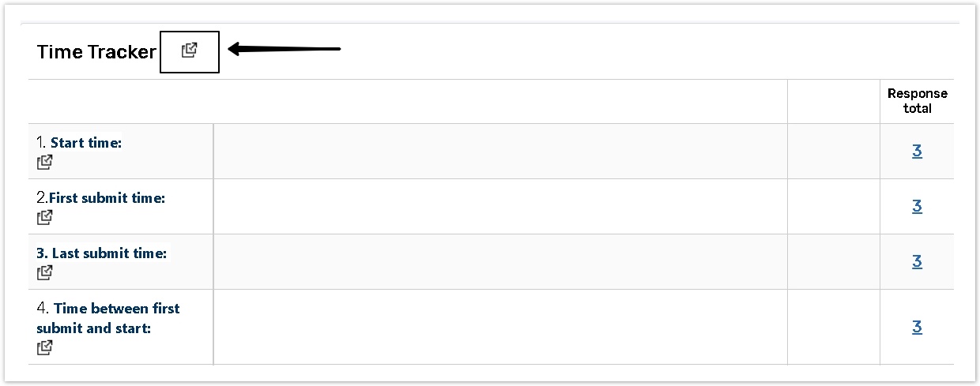Click export icon below First submit time
980x386 pixels.
(45, 218)
